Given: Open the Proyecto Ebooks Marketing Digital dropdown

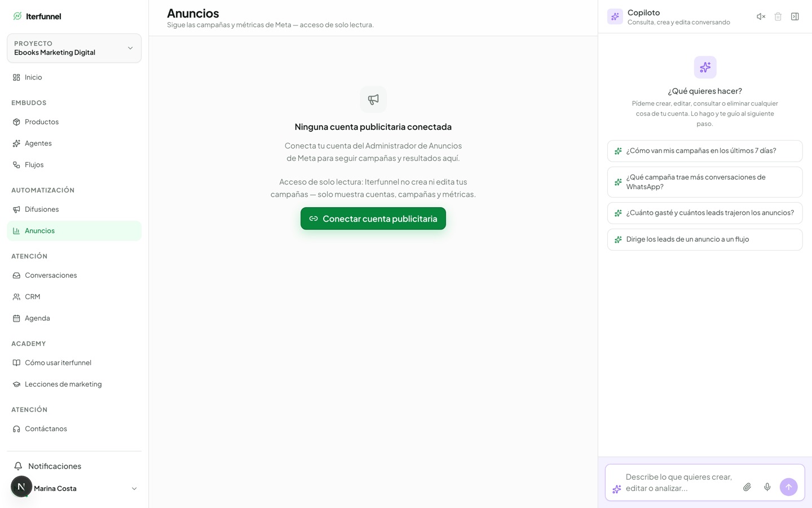Looking at the screenshot, I should 74,48.
